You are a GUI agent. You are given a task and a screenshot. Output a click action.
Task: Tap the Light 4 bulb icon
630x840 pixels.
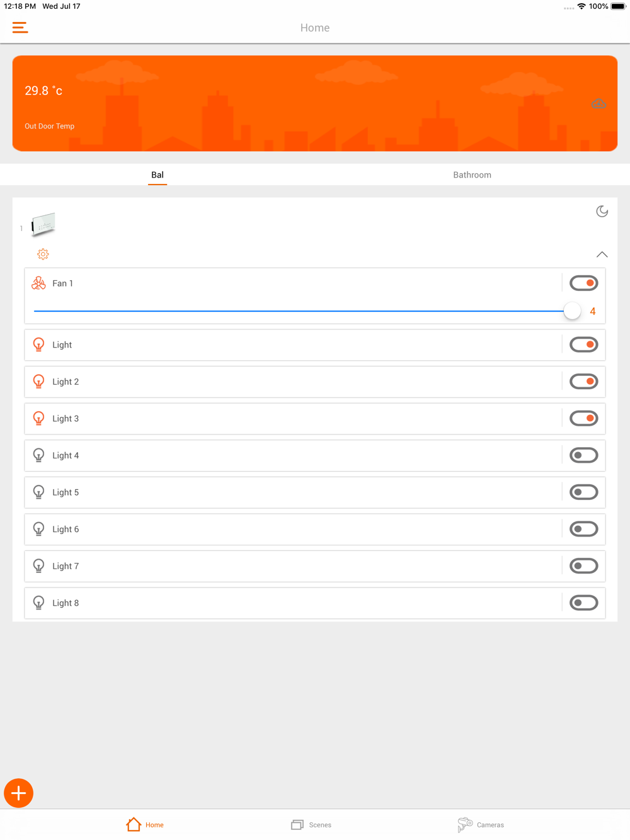pyautogui.click(x=38, y=455)
